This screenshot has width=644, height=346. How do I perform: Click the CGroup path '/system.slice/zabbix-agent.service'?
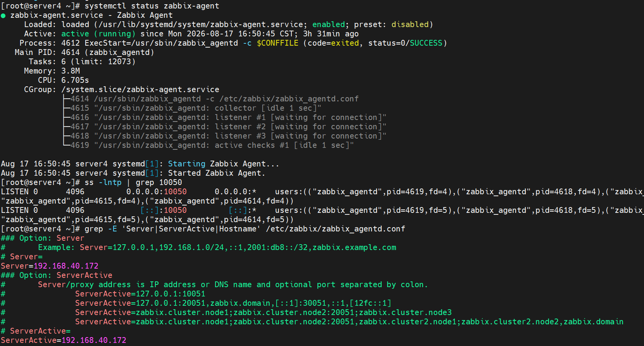[140, 89]
